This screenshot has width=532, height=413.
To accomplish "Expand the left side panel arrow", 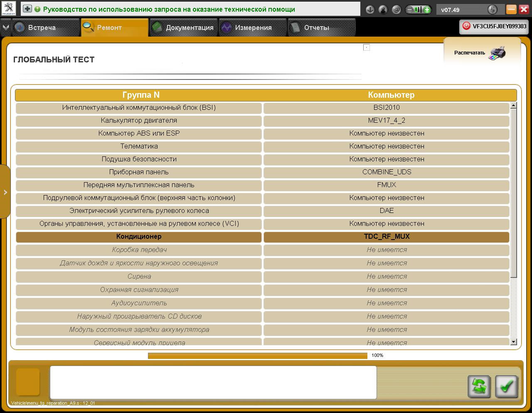I will 5,192.
